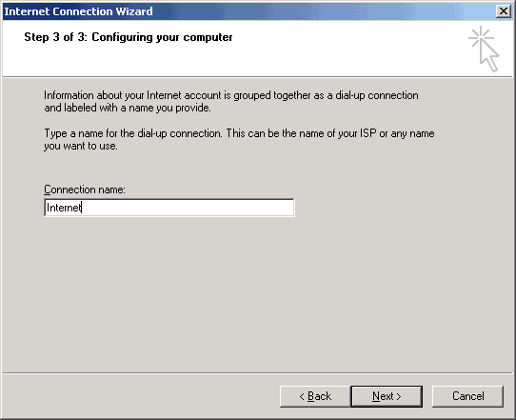Click the word ISP in the instructions
This screenshot has width=516, height=420.
[367, 133]
